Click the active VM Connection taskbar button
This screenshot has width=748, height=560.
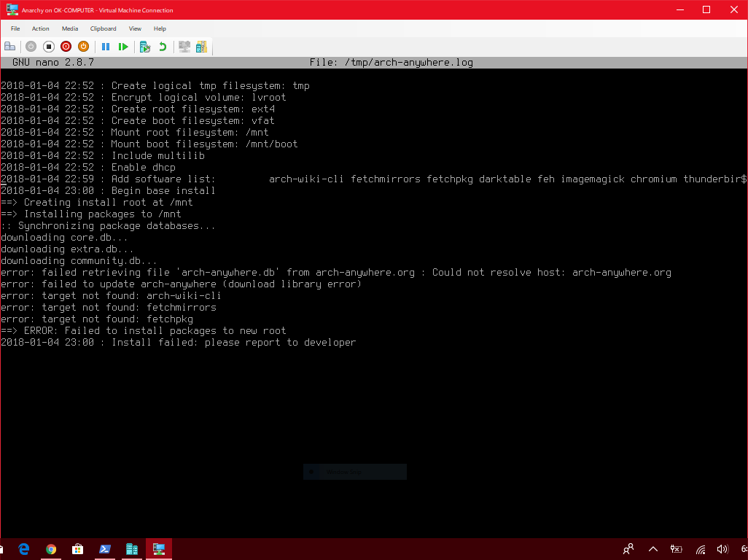(159, 549)
